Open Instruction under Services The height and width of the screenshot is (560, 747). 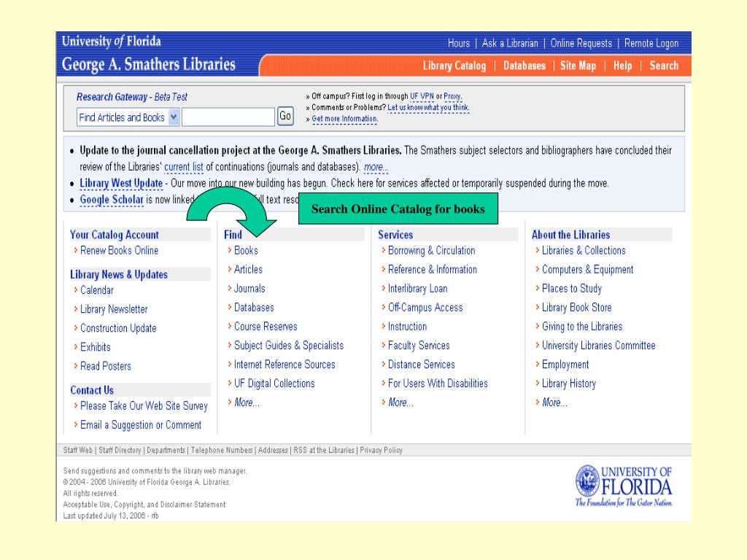point(407,327)
